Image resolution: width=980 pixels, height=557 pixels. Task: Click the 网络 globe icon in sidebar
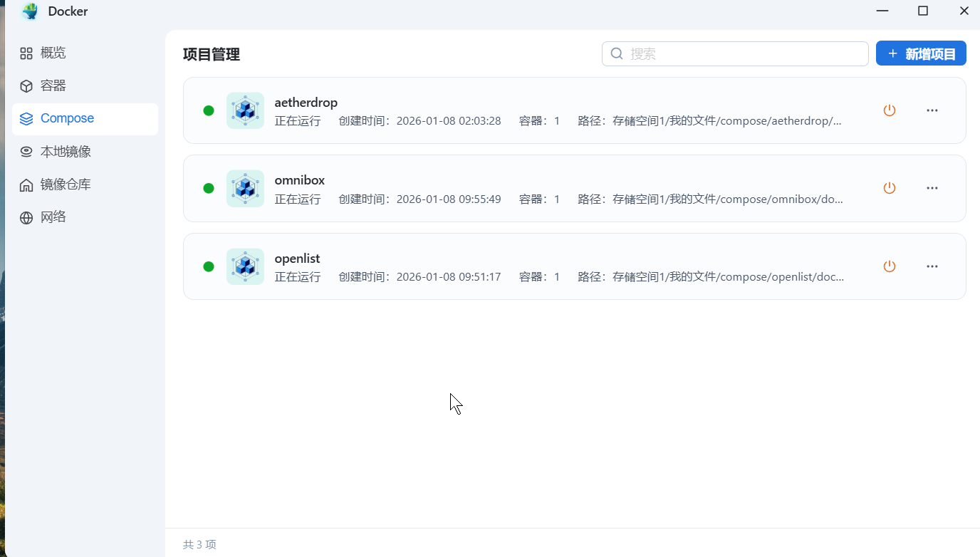(26, 218)
